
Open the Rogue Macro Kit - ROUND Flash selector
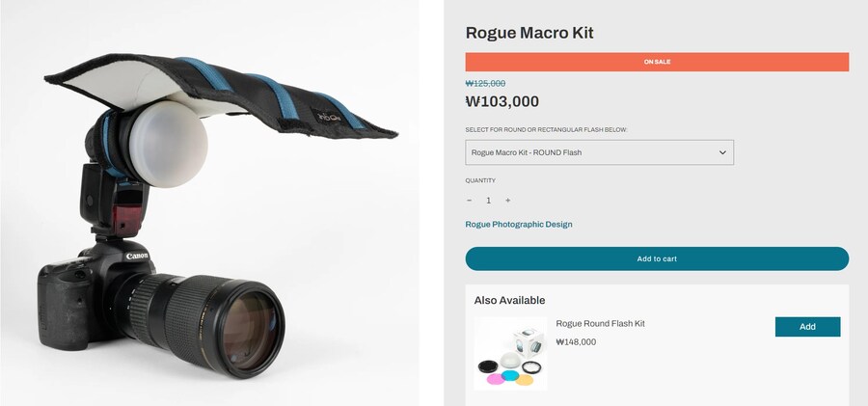[x=599, y=152]
